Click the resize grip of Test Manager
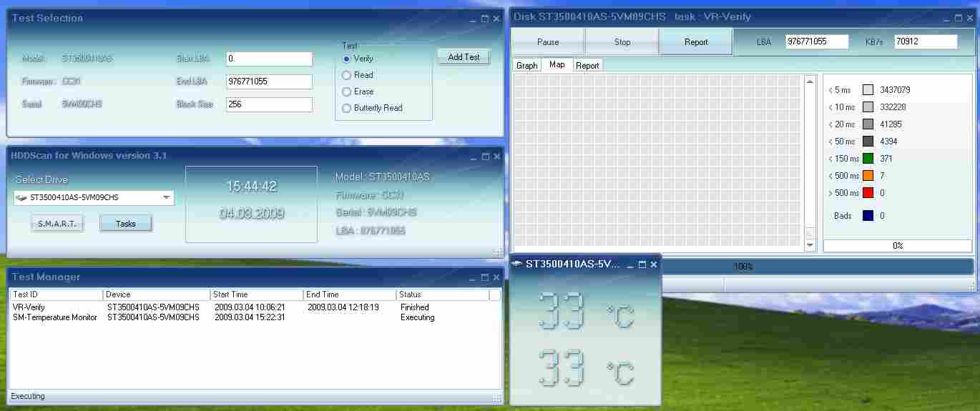980x411 pixels. [x=497, y=397]
